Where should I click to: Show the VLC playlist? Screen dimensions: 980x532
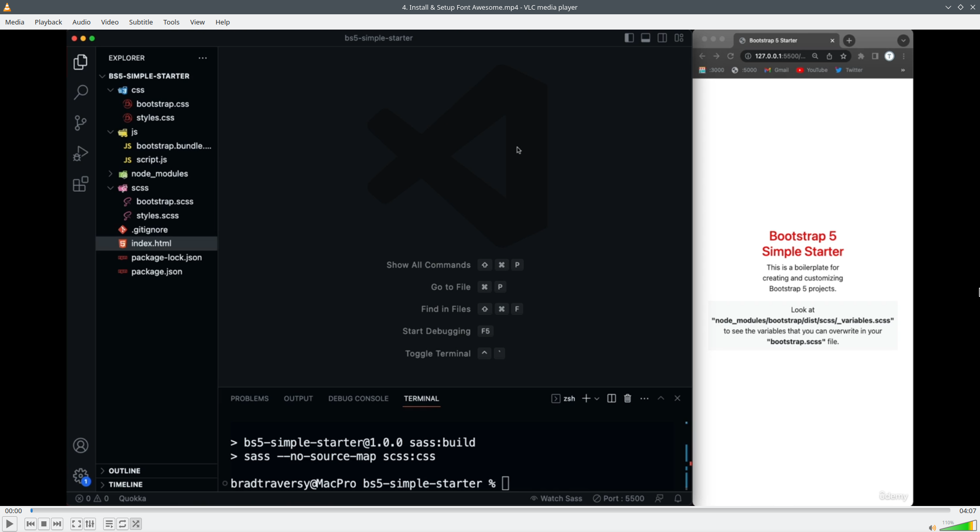(109, 524)
